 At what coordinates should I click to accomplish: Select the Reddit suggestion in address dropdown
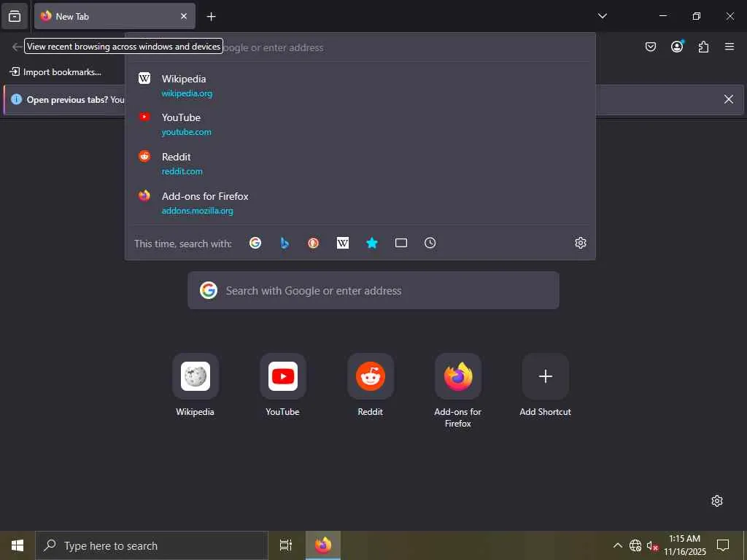(x=360, y=164)
